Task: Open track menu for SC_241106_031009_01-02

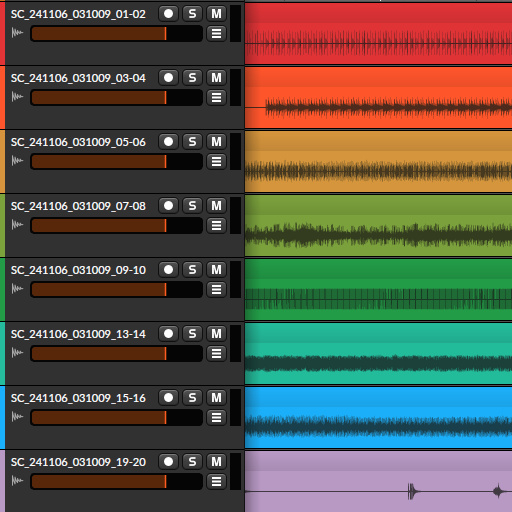Action: pos(216,33)
